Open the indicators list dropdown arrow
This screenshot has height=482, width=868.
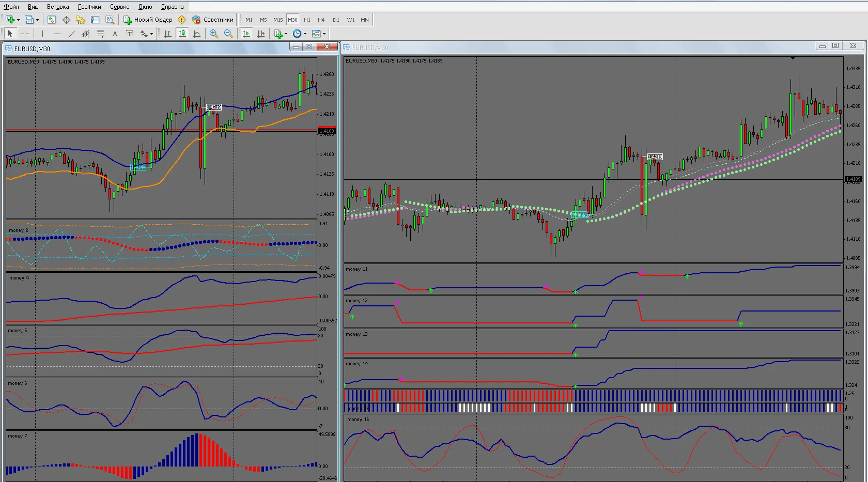[x=286, y=34]
